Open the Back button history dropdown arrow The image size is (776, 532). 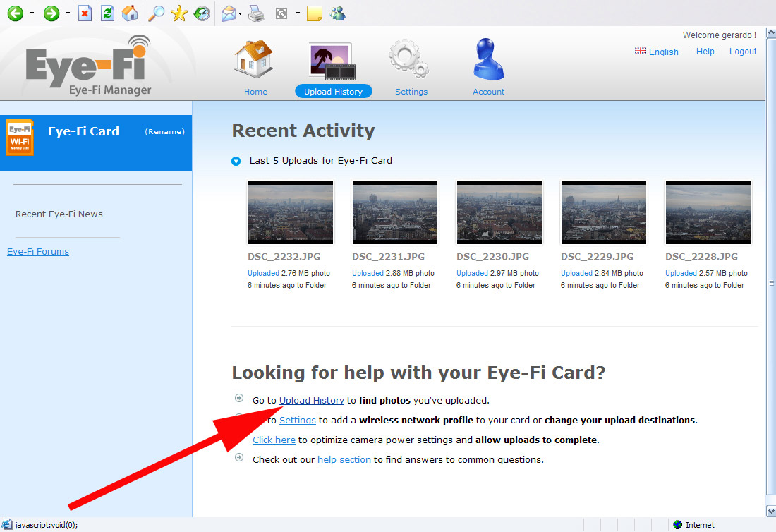pos(32,13)
